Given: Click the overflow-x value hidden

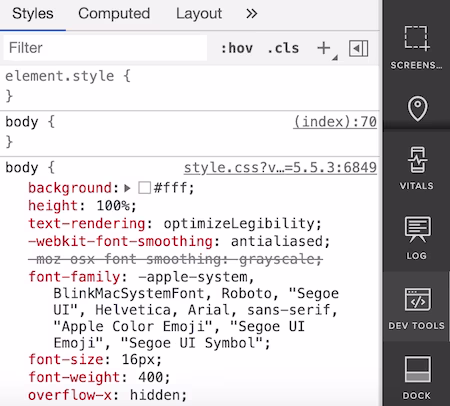Looking at the screenshot, I should coord(154,395).
